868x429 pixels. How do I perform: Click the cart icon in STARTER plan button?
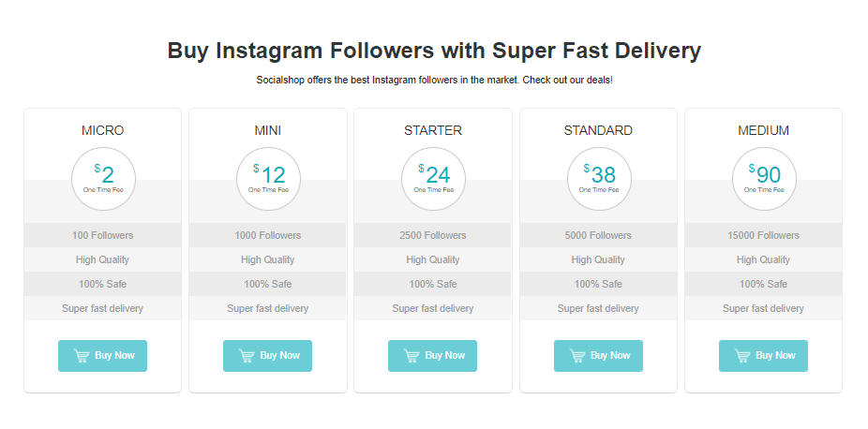[x=412, y=356]
